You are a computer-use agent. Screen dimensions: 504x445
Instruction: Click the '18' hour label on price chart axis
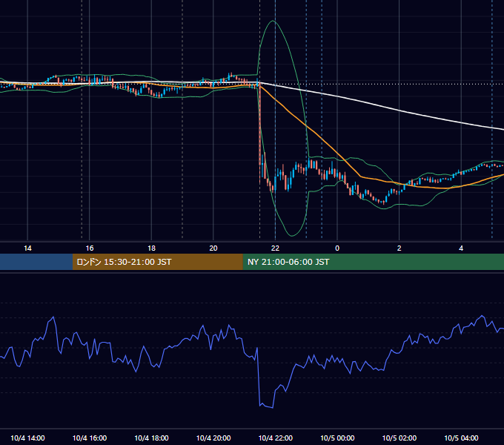151,248
